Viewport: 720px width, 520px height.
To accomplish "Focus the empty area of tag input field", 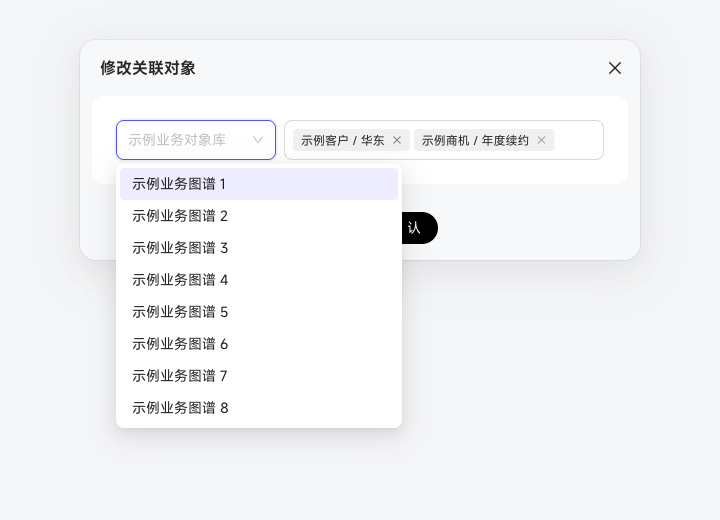I will tap(579, 140).
